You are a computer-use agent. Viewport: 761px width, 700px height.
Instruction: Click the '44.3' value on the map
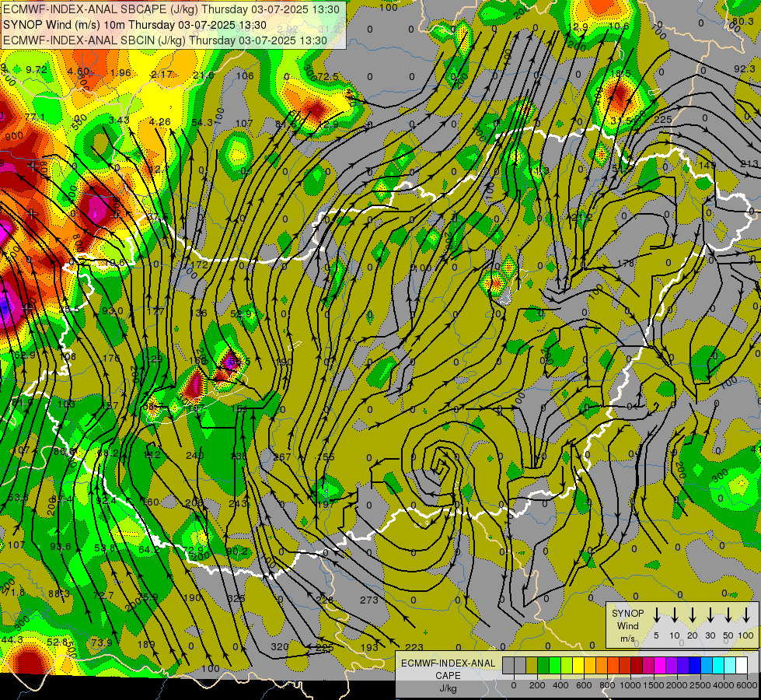click(x=12, y=640)
